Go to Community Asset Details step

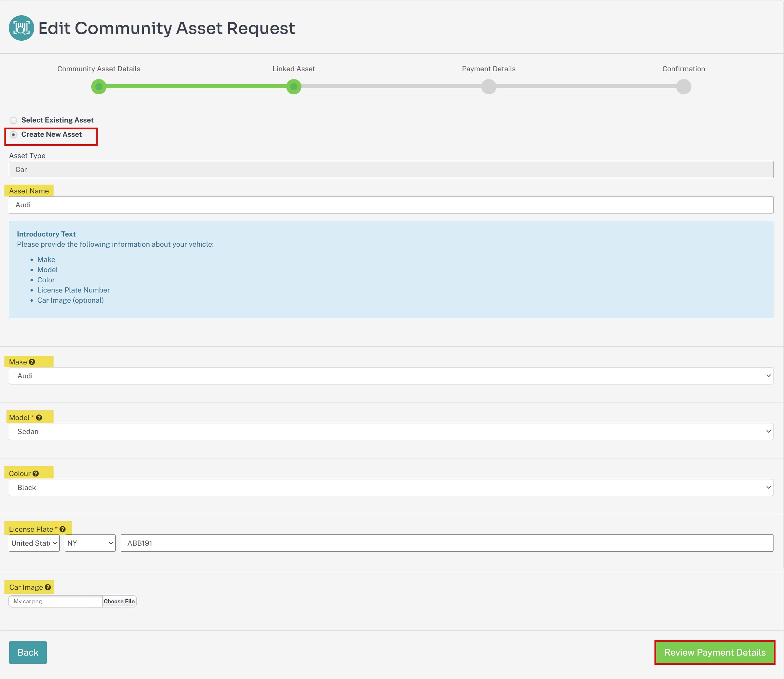click(x=99, y=87)
